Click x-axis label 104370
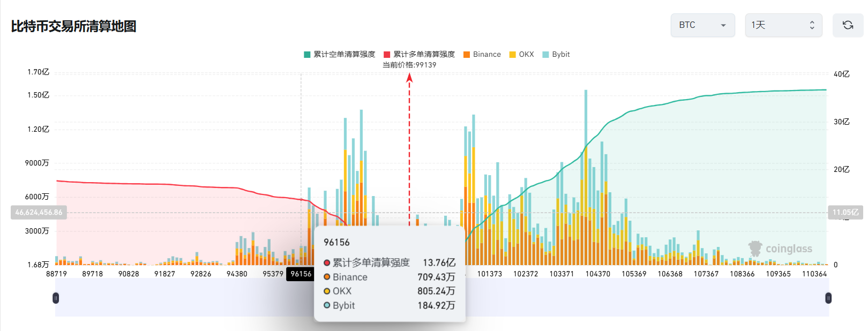This screenshot has height=331, width=868. 598,274
